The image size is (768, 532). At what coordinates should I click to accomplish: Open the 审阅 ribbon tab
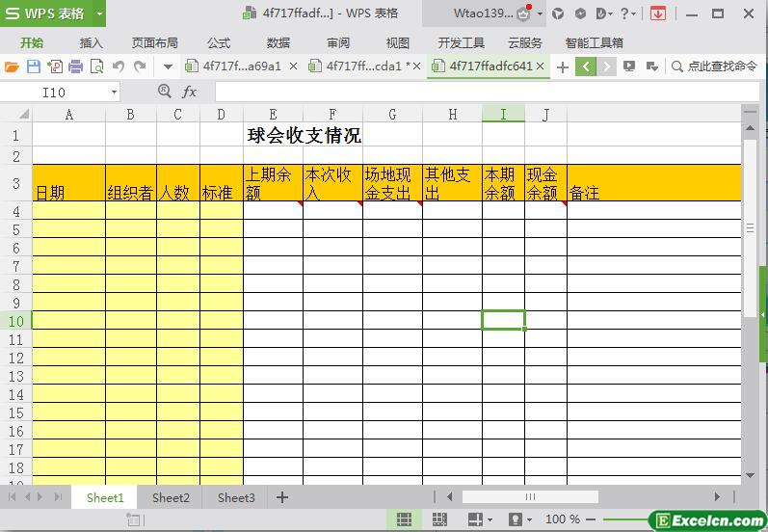pos(338,43)
